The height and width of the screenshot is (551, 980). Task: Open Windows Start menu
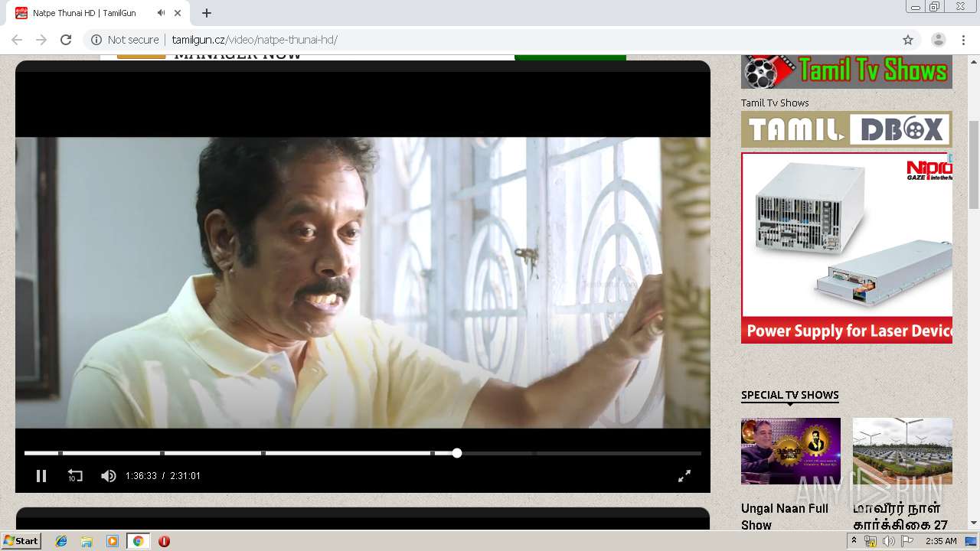tap(21, 541)
